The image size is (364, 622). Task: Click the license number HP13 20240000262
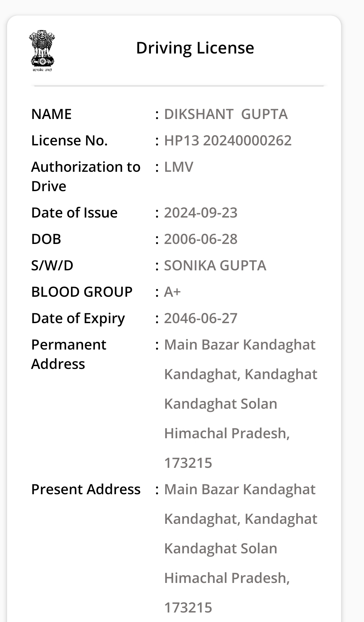tap(228, 140)
